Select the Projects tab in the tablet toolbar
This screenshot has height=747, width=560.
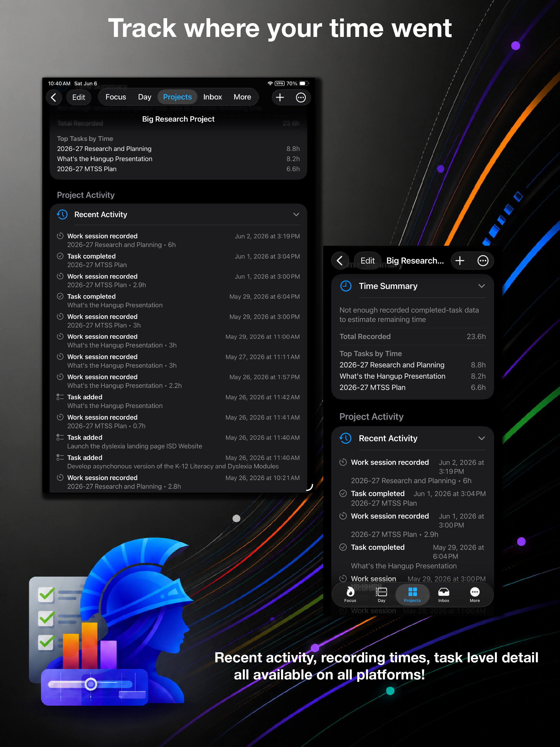177,97
